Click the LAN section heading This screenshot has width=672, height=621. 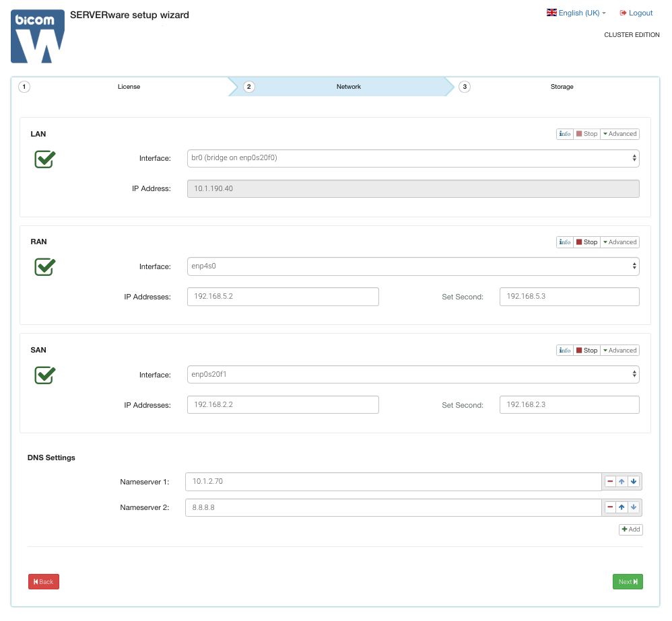(x=38, y=134)
